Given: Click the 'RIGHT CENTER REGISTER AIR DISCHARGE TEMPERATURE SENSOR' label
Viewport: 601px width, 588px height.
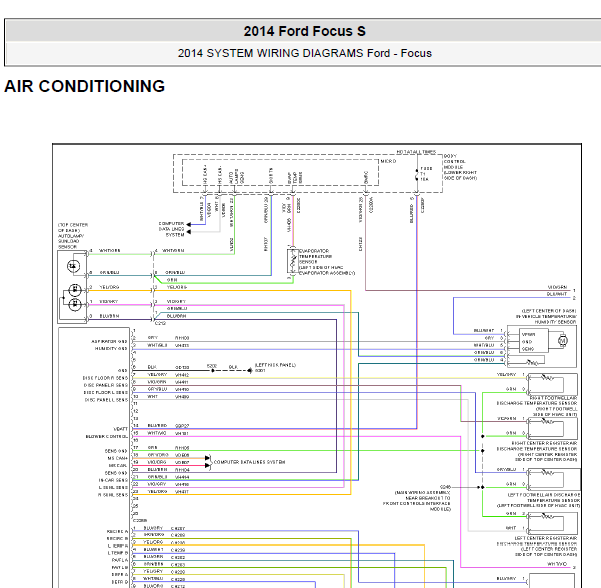Looking at the screenshot, I should tap(537, 451).
